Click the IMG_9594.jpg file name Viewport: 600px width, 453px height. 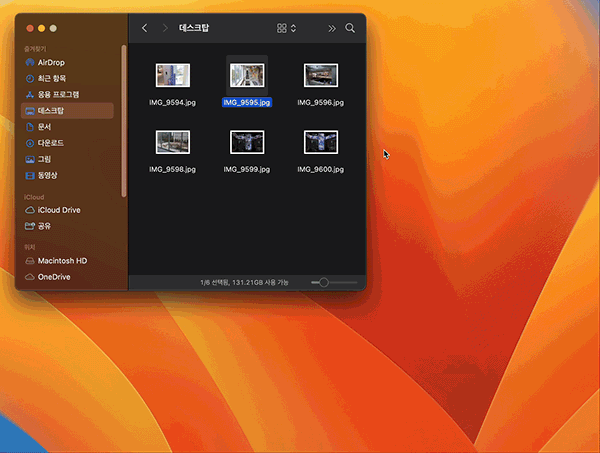[173, 103]
